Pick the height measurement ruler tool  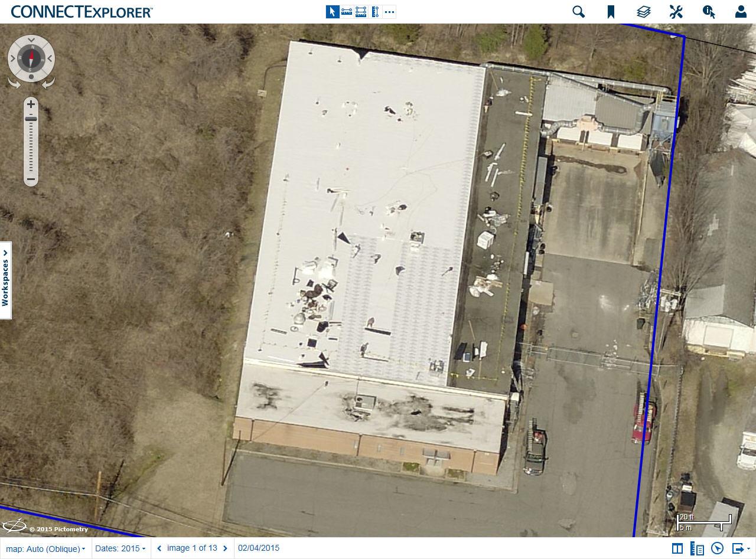(375, 12)
